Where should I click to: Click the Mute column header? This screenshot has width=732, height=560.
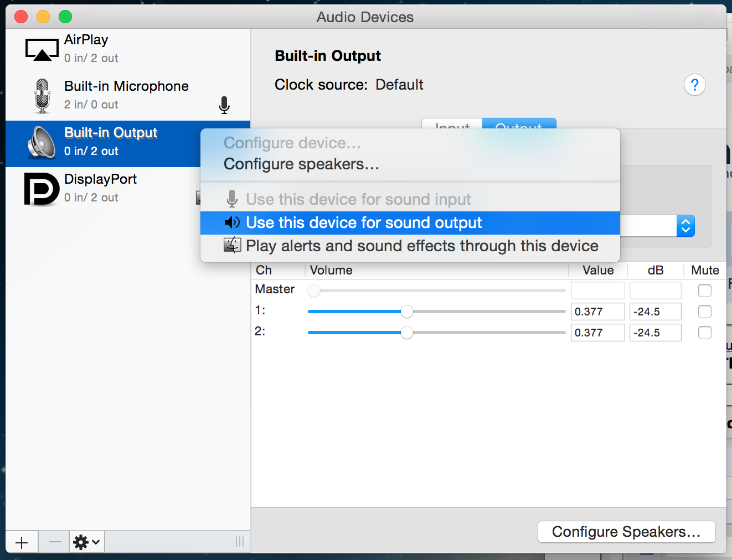click(705, 270)
